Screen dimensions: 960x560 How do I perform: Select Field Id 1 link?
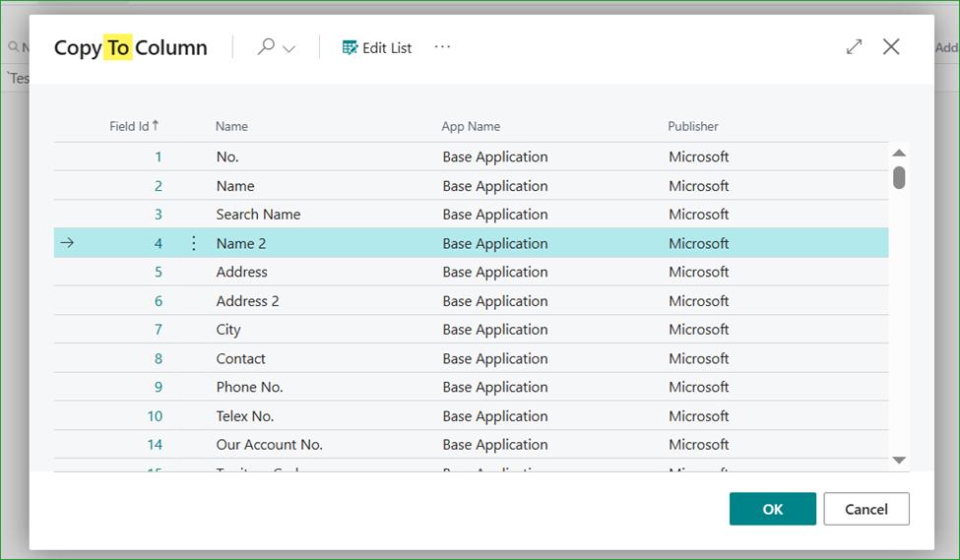[x=158, y=156]
